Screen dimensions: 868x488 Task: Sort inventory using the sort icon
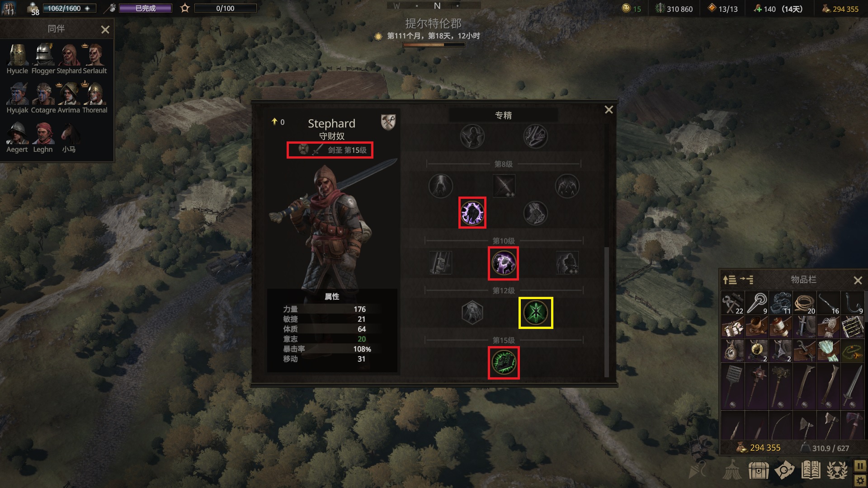[729, 280]
